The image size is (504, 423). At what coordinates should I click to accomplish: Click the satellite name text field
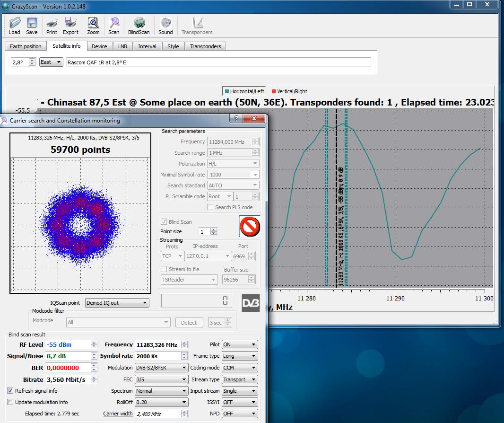218,62
